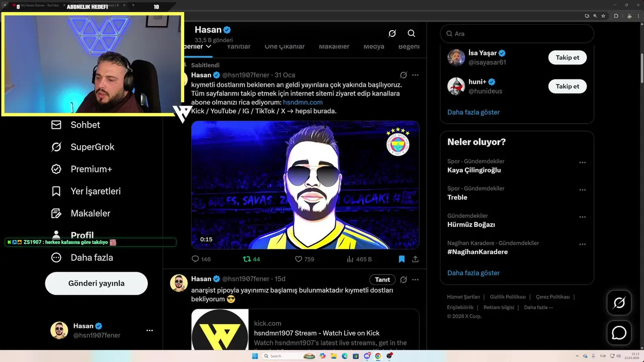The image size is (644, 362).
Task: Click the Tanıt button on the 15d post
Action: click(383, 280)
